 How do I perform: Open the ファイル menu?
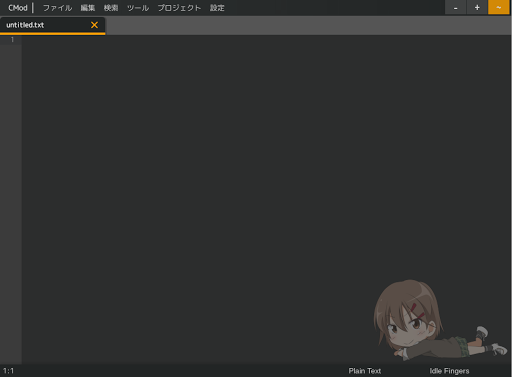pos(57,8)
